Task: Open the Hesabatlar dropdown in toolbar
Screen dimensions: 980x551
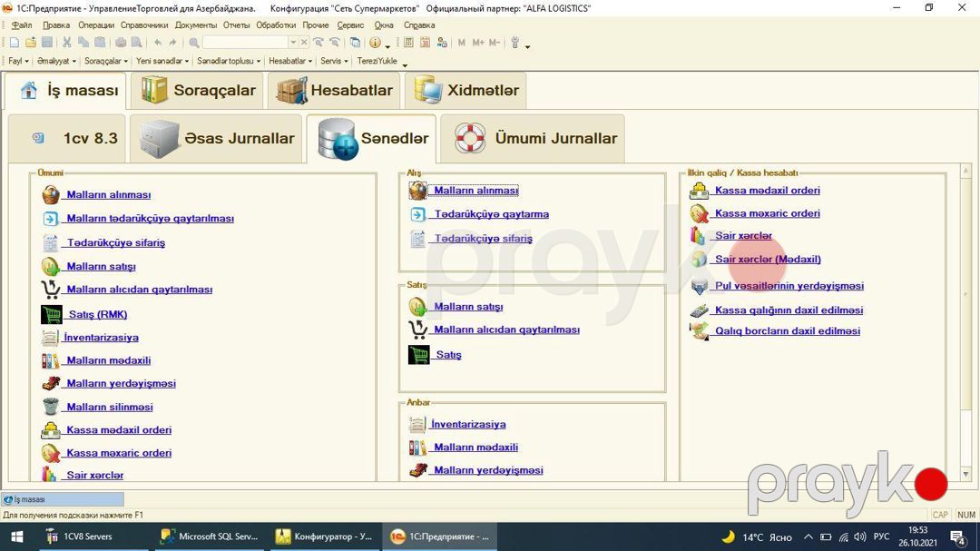Action: click(290, 61)
